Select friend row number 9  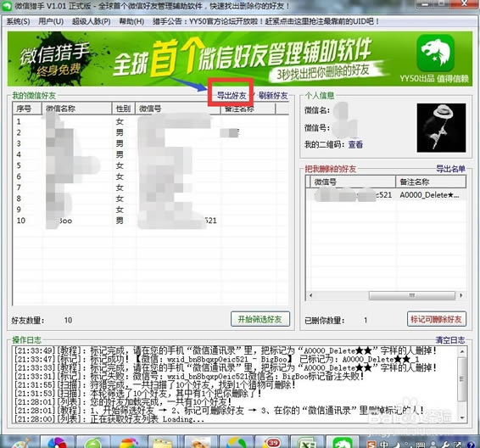[x=150, y=210]
